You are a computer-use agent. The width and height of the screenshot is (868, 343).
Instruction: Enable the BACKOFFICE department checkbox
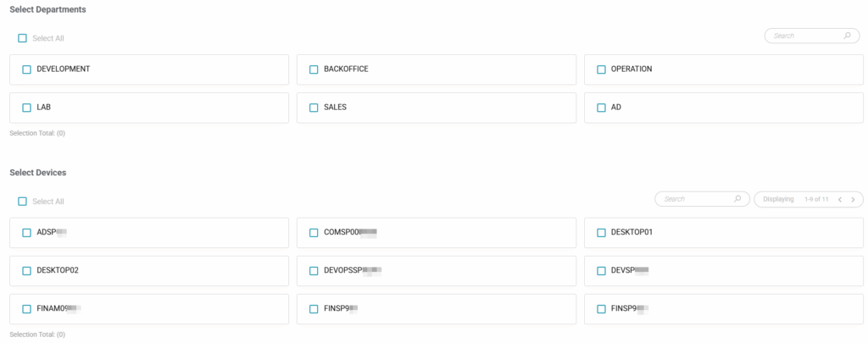[314, 69]
